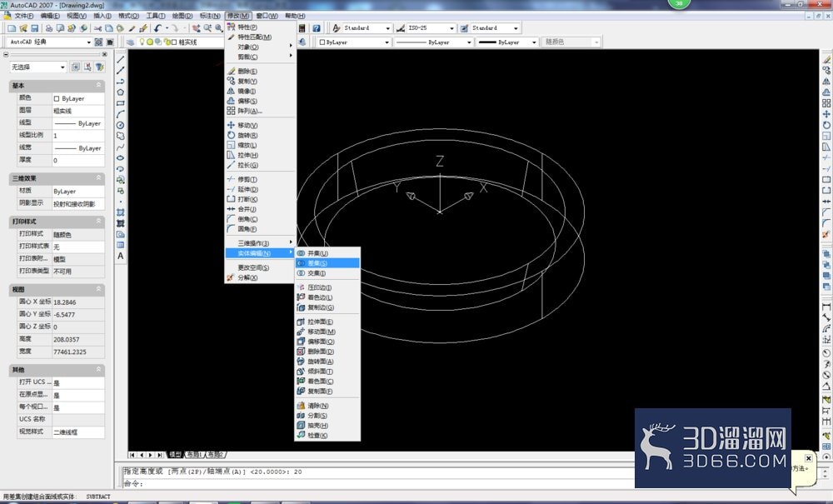The width and height of the screenshot is (833, 504).
Task: Open the ByLayer color control dropdown
Action: coord(353,42)
